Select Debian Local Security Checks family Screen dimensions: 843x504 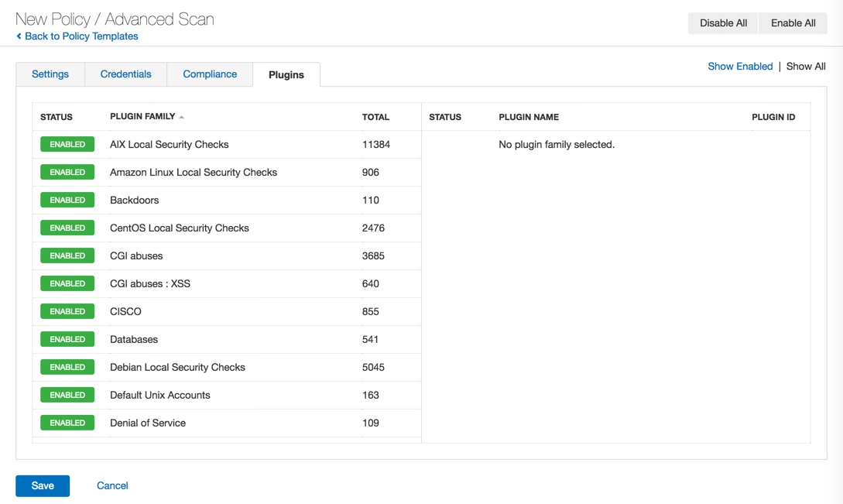tap(177, 368)
